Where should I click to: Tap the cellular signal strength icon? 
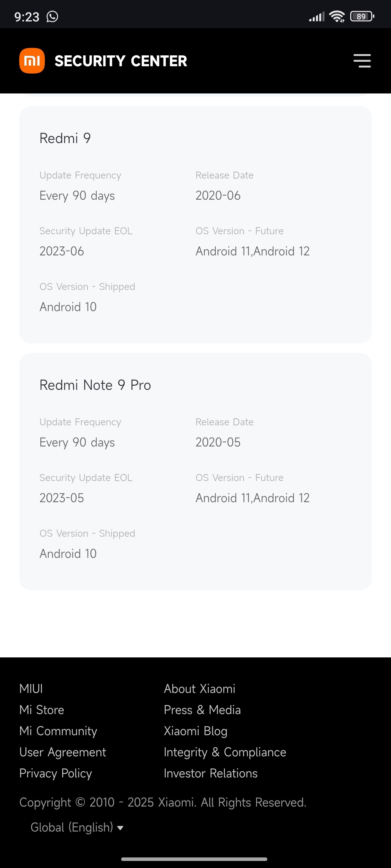[316, 17]
